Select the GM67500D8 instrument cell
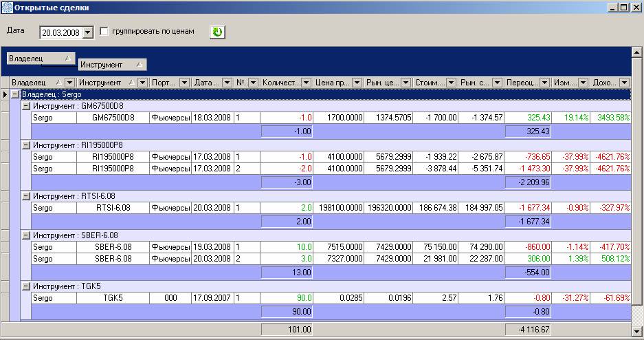This screenshot has width=644, height=340. pyautogui.click(x=113, y=118)
